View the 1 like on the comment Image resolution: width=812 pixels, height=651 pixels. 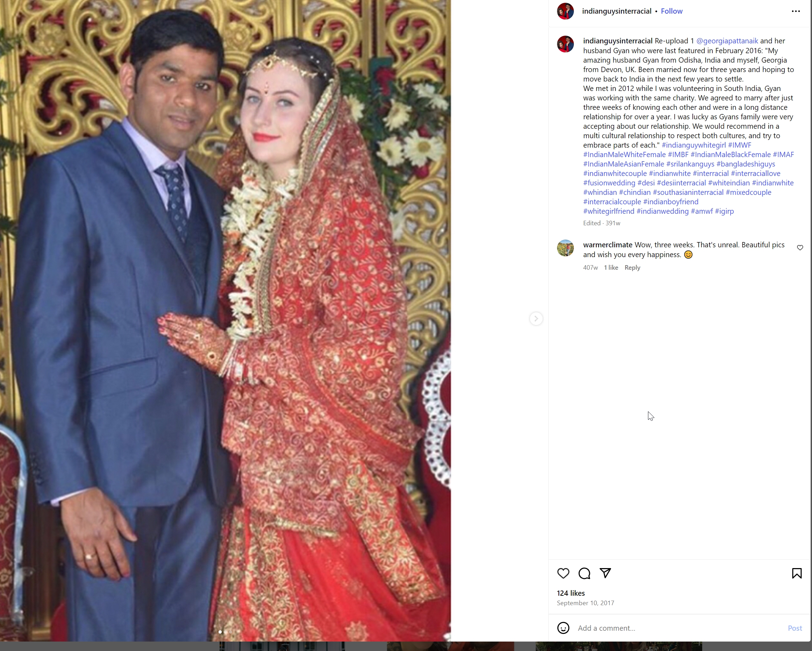(611, 268)
